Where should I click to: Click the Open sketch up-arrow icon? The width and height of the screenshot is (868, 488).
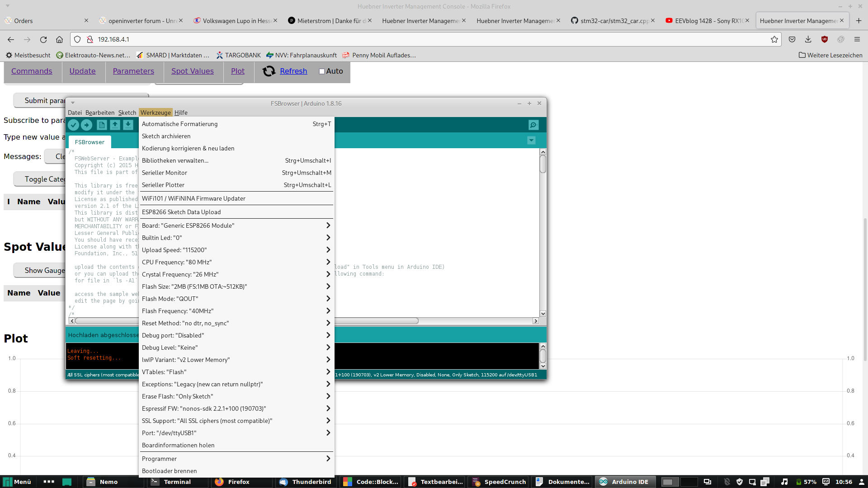(x=115, y=125)
